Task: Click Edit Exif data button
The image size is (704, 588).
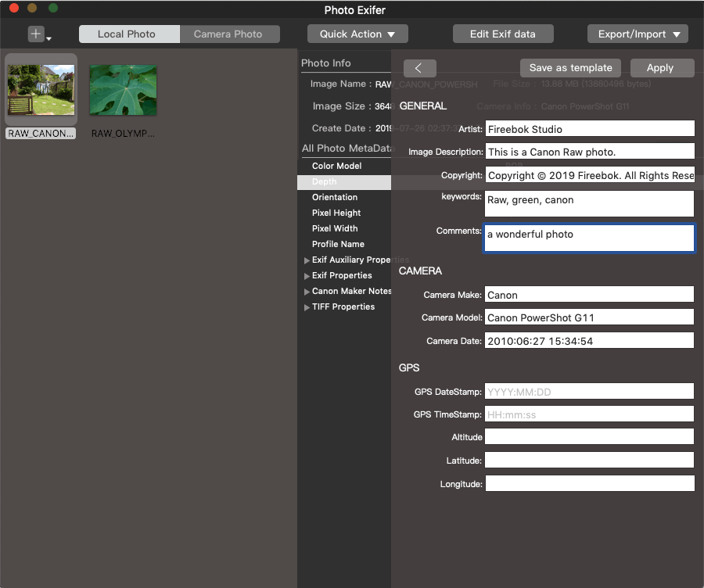Action: point(503,34)
